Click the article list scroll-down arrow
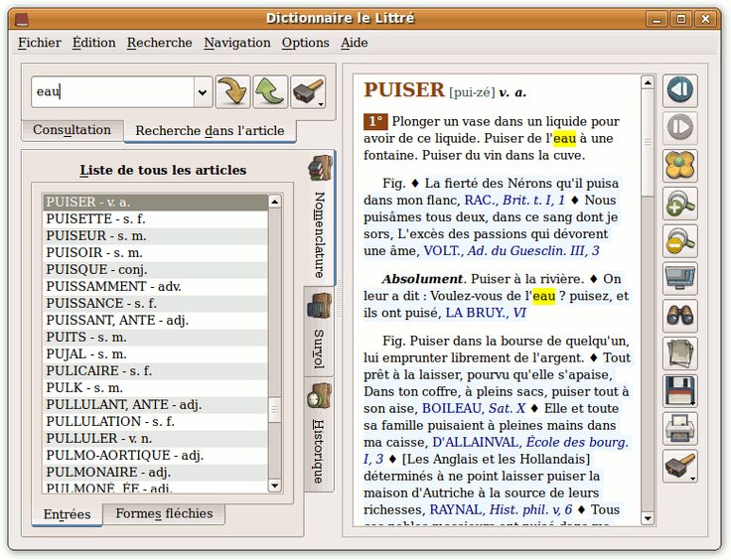Image resolution: width=731 pixels, height=560 pixels. pyautogui.click(x=274, y=486)
